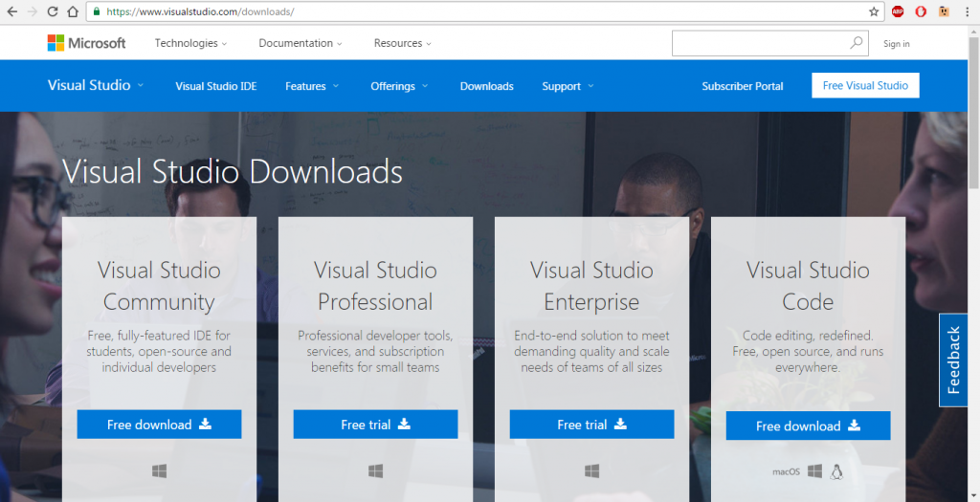Click the Visual Studio Downloads page title
This screenshot has width=980, height=502.
(x=233, y=172)
